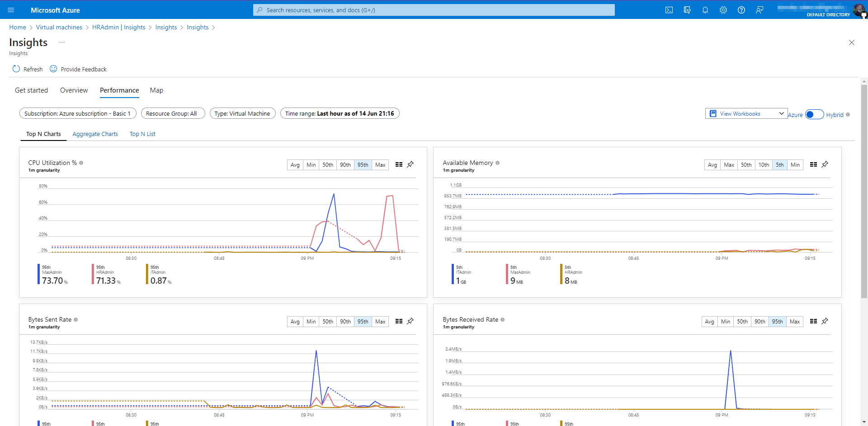This screenshot has width=868, height=426.
Task: Launch Cloud Shell from the top bar
Action: tap(669, 10)
